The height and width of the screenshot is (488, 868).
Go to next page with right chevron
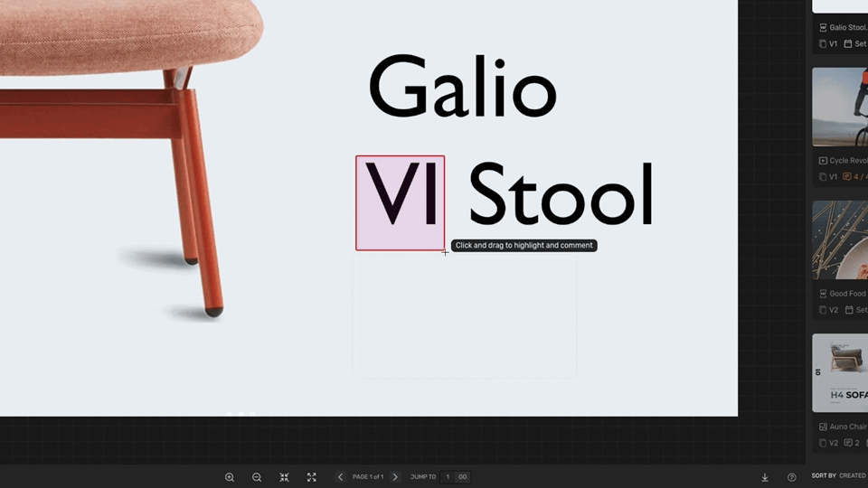395,477
